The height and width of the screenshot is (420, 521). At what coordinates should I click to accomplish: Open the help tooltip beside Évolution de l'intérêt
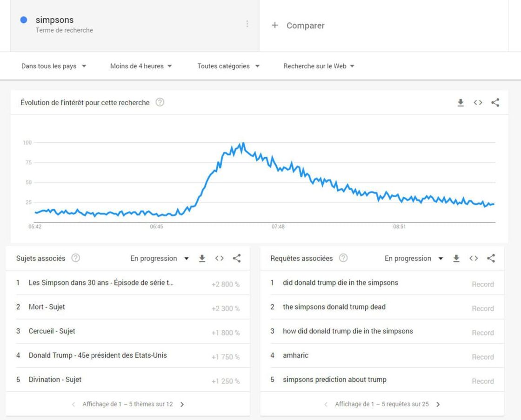160,102
